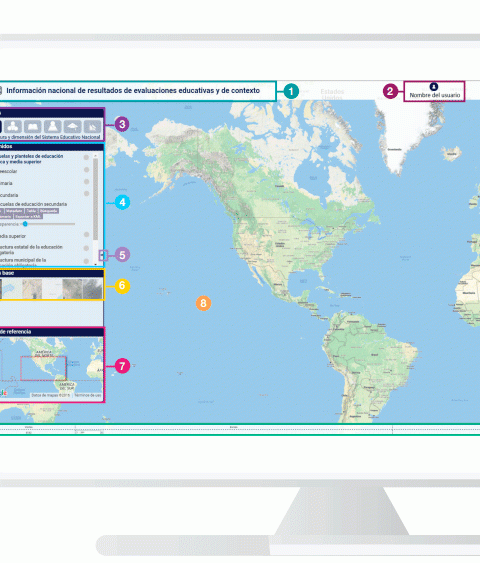
Task: Click the Escuelas de educación secundaria row text
Action: (x=33, y=204)
